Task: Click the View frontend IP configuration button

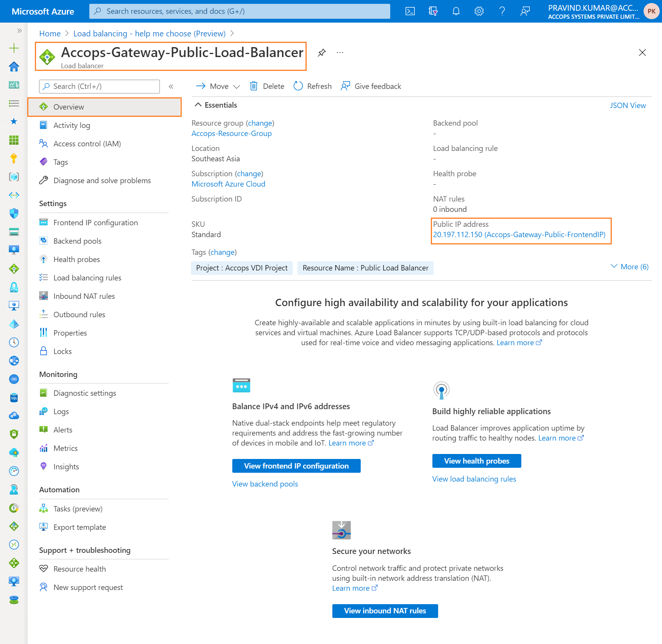Action: [x=296, y=466]
